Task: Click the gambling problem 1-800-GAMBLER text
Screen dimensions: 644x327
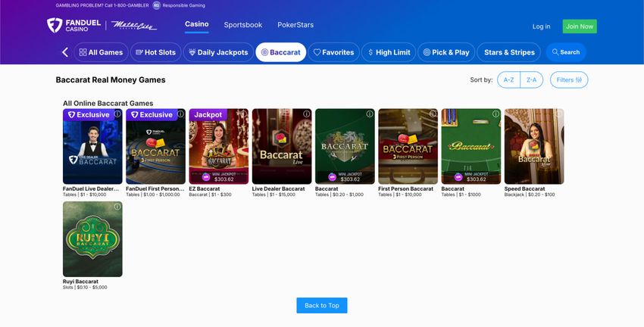Action: (x=102, y=5)
